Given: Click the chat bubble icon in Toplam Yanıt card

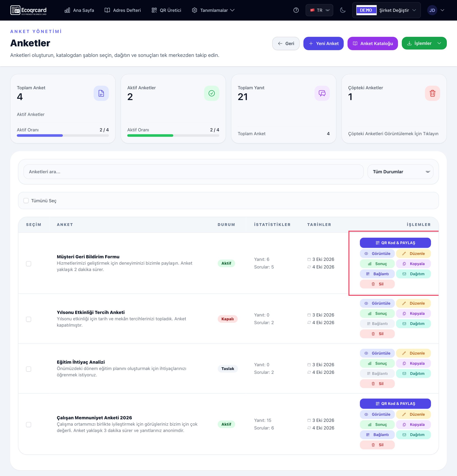Looking at the screenshot, I should pyautogui.click(x=322, y=93).
